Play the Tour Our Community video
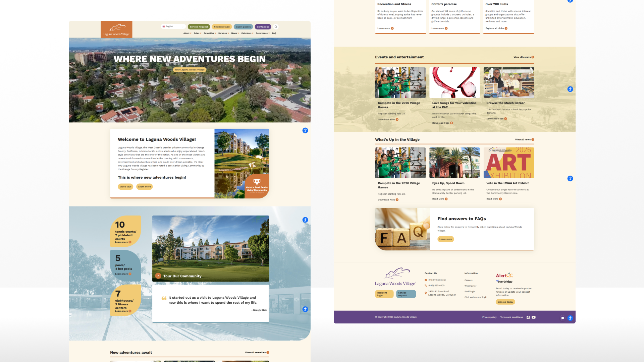644x362 pixels. pyautogui.click(x=158, y=276)
